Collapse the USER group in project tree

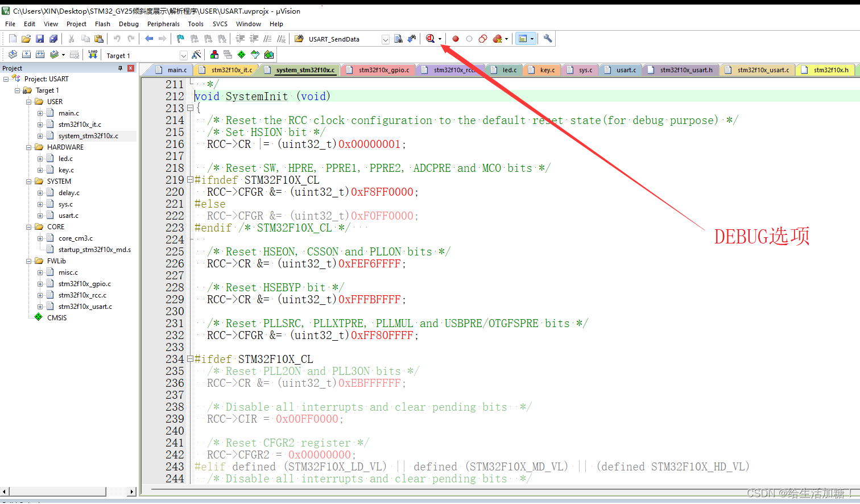point(27,101)
